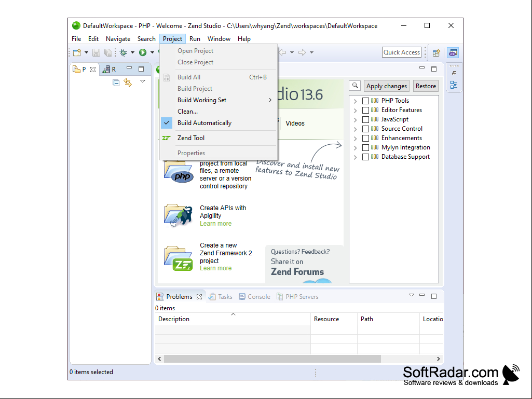Open the Outline icon in right trim bar

(x=454, y=85)
